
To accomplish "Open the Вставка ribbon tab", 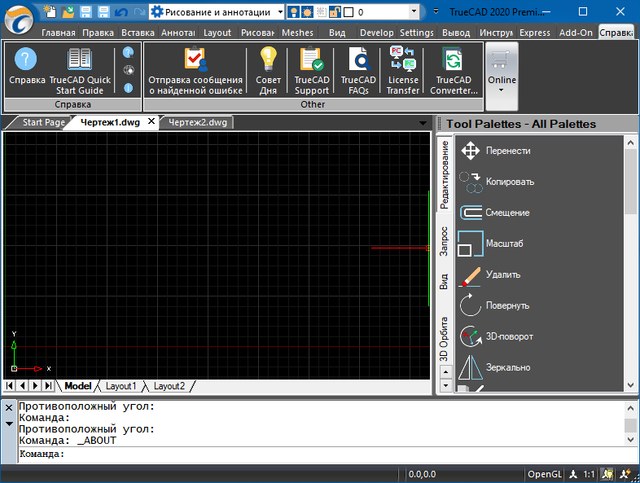I will pos(138,32).
